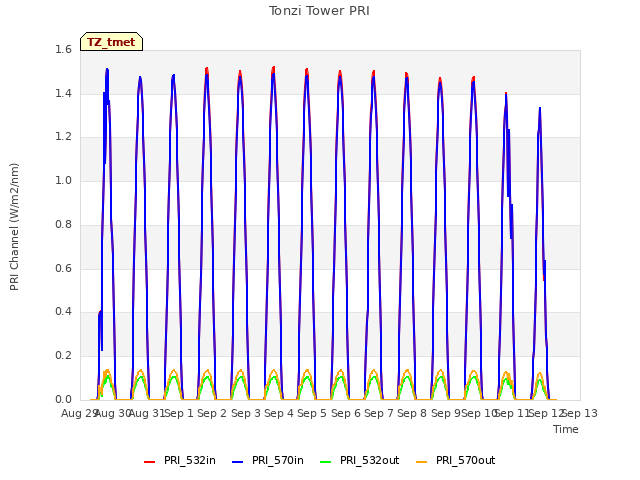The height and width of the screenshot is (480, 640).
Task: Click the 0.0 y-axis tick label
Action: point(63,399)
